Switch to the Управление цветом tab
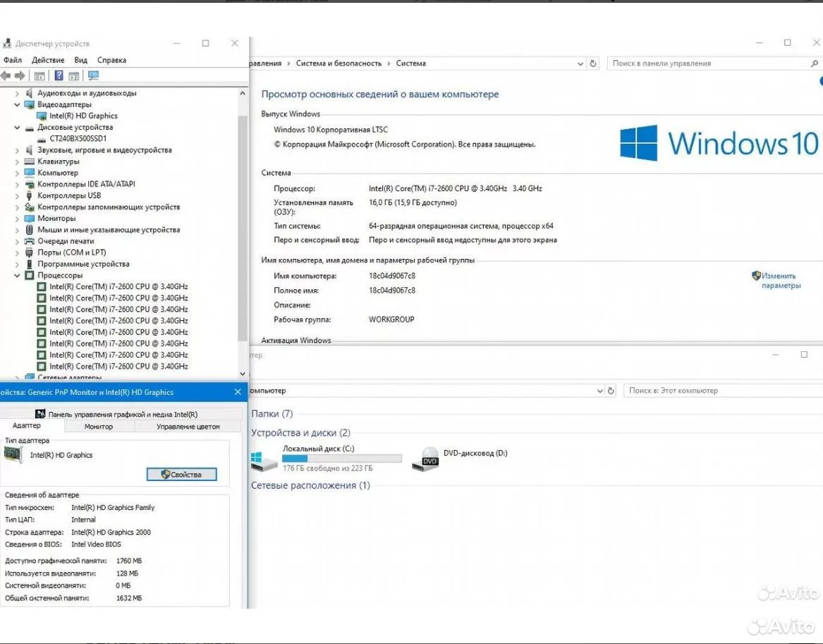The image size is (823, 644). 188,427
